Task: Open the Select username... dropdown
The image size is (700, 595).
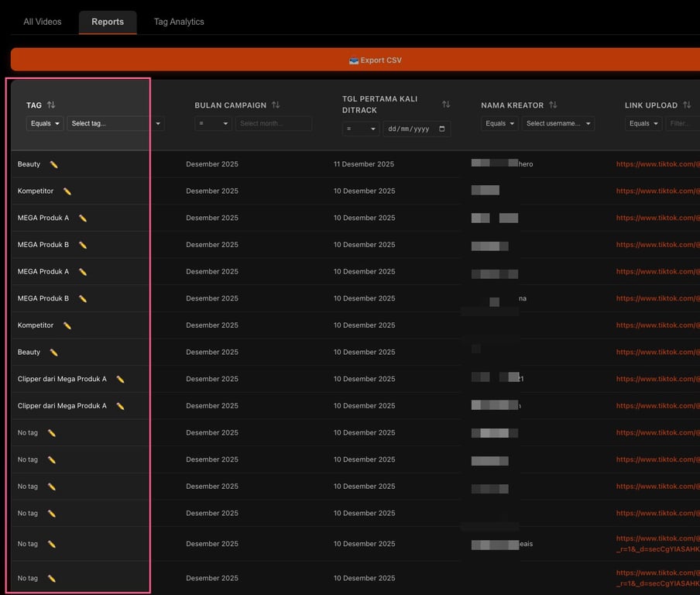Action: (558, 123)
